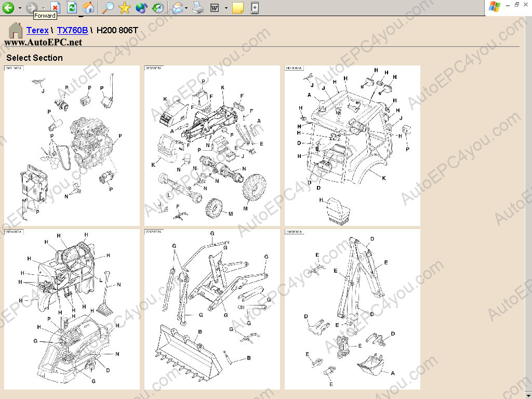The width and height of the screenshot is (532, 399).
Task: Open Search with the magnifying glass icon
Action: click(x=108, y=7)
